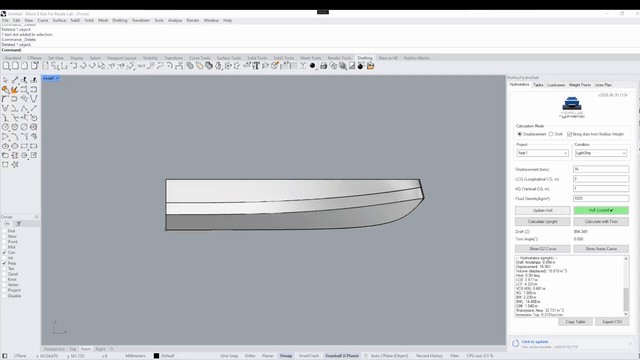Enable Near object snap
This screenshot has width=640, height=360.
pyautogui.click(x=4, y=236)
